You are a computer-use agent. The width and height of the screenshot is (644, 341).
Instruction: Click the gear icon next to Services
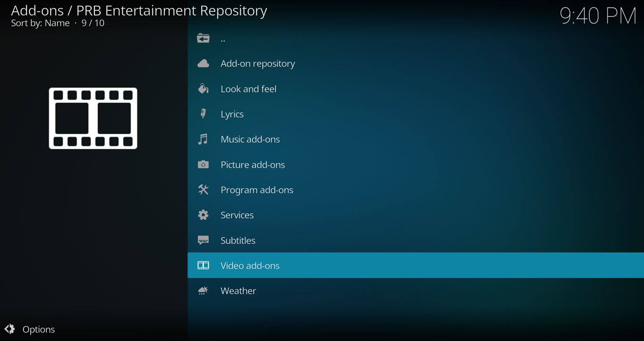point(203,215)
